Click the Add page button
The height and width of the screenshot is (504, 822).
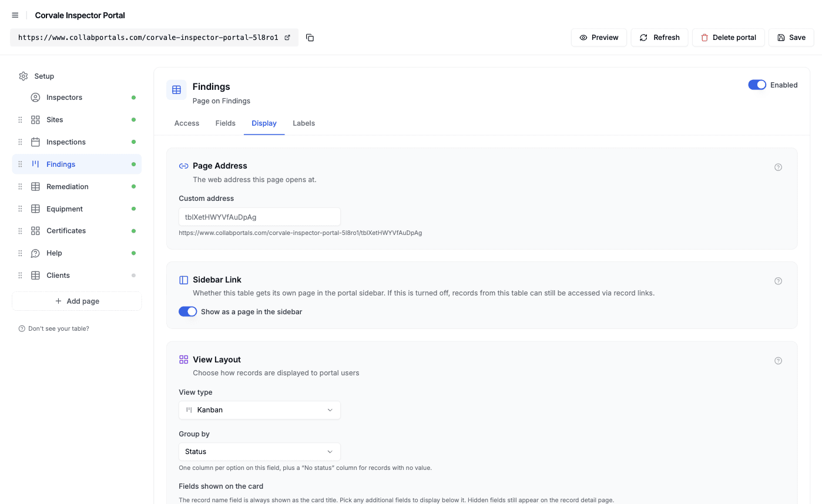(x=77, y=301)
